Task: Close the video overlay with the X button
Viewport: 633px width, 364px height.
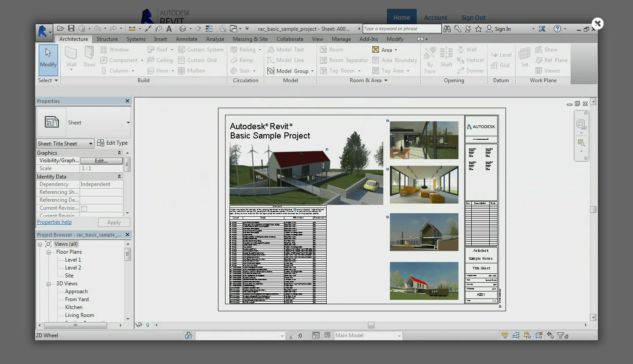Action: pyautogui.click(x=597, y=23)
